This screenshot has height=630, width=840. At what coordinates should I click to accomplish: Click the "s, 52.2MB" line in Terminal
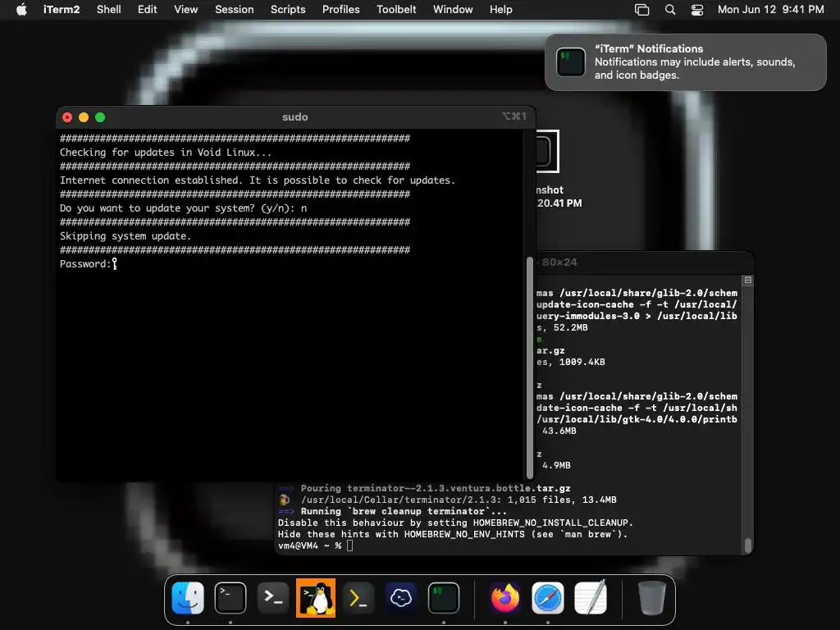(562, 327)
